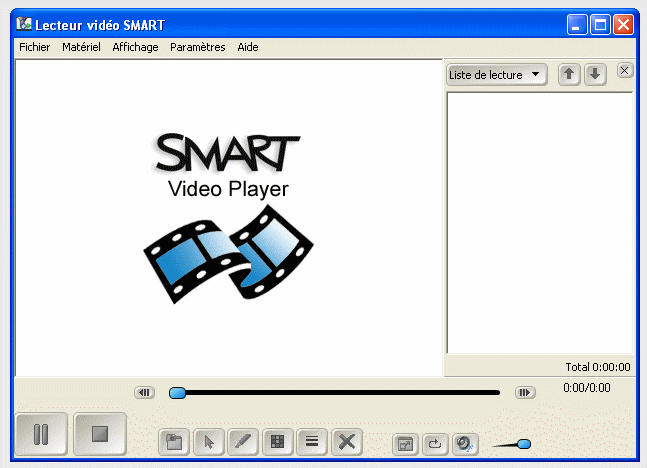Open the Affichage menu

coord(135,47)
